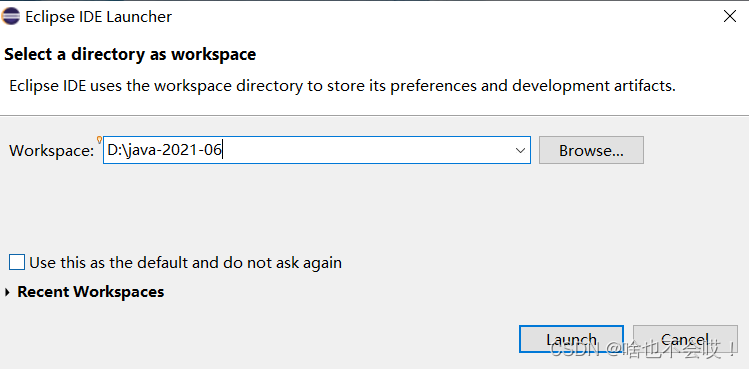Image resolution: width=749 pixels, height=369 pixels.
Task: Click the 'Workspace:' field label
Action: point(52,151)
